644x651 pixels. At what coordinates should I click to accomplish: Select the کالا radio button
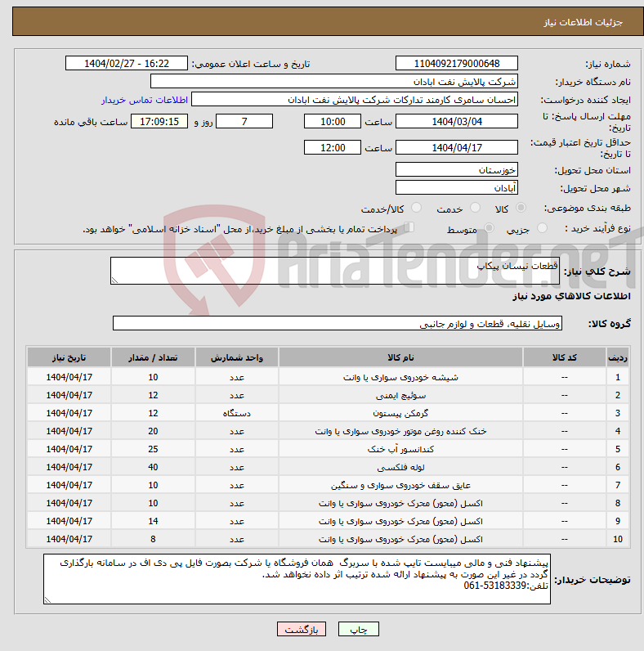point(521,208)
